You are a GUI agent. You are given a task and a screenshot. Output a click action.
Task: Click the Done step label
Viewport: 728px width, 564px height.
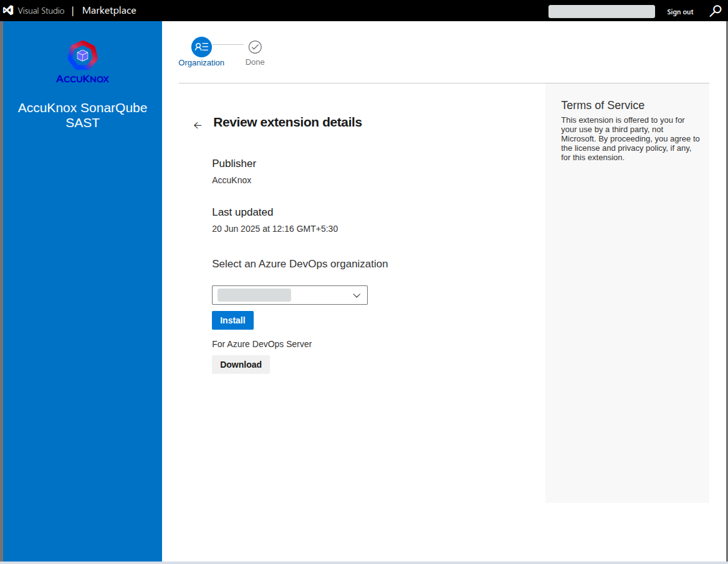(255, 62)
